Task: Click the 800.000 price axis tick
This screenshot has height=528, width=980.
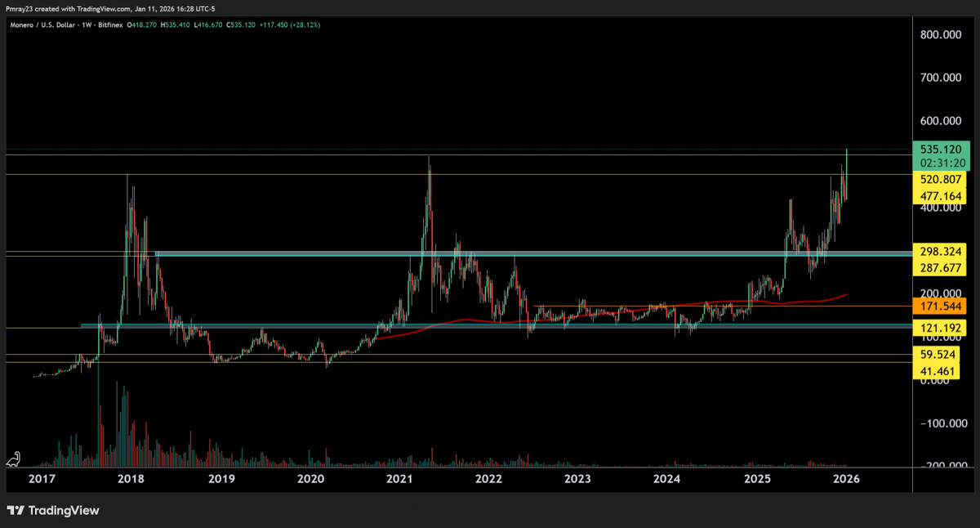Action: 941,34
